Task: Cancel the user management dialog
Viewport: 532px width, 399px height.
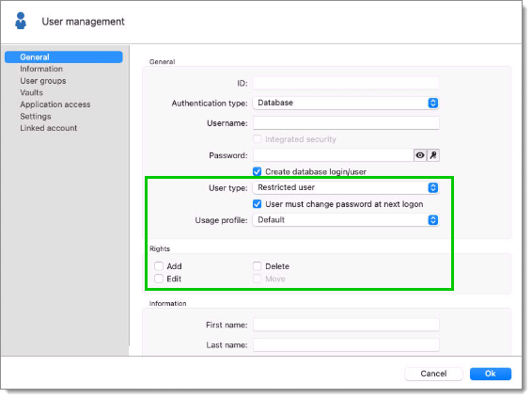Action: (x=433, y=374)
